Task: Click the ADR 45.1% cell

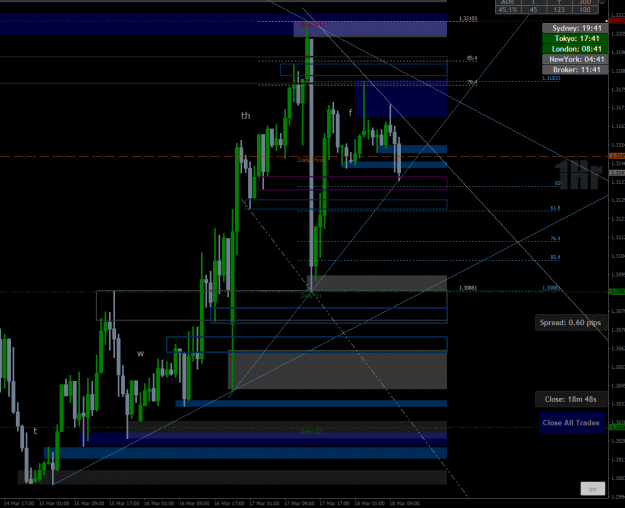Action: pyautogui.click(x=508, y=10)
